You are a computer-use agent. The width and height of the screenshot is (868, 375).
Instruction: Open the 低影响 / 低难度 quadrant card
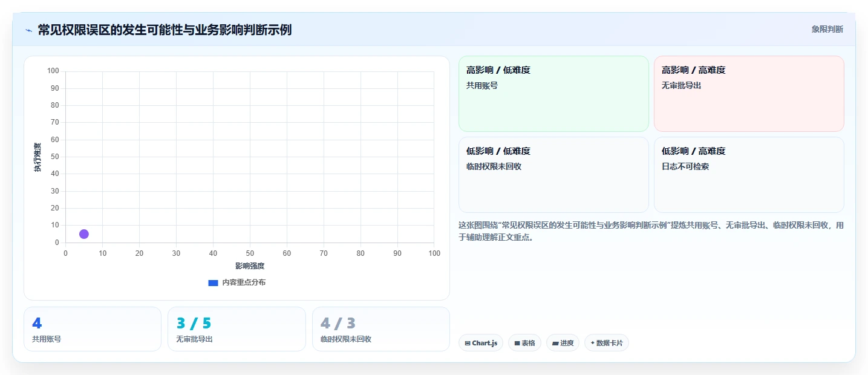553,175
